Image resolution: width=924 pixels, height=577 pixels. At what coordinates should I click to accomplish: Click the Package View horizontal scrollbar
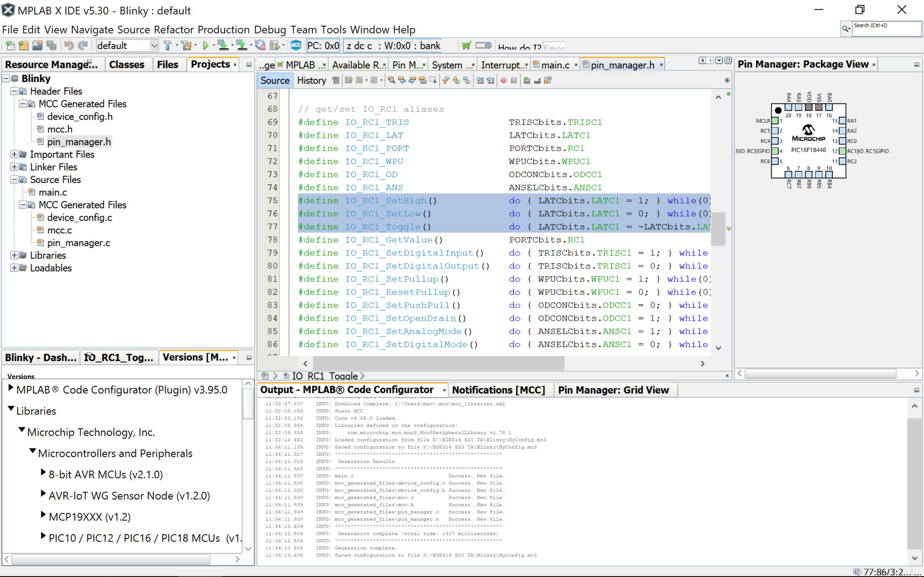820,373
